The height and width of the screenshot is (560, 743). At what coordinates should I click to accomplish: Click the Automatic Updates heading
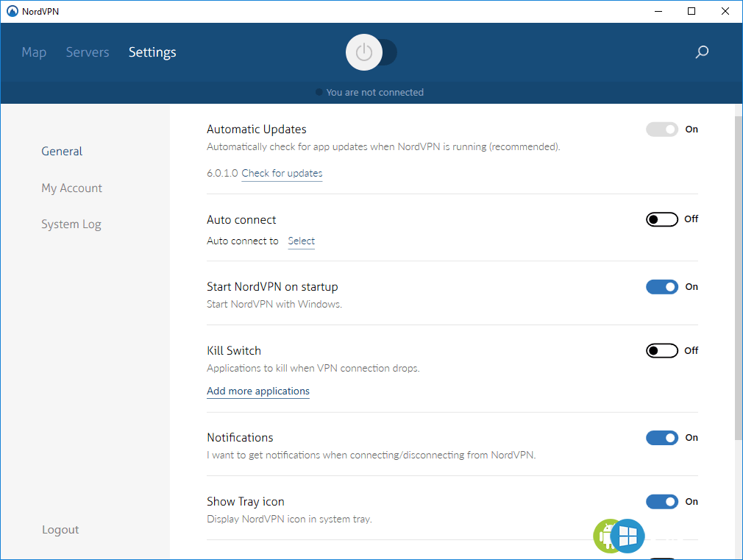pyautogui.click(x=256, y=130)
